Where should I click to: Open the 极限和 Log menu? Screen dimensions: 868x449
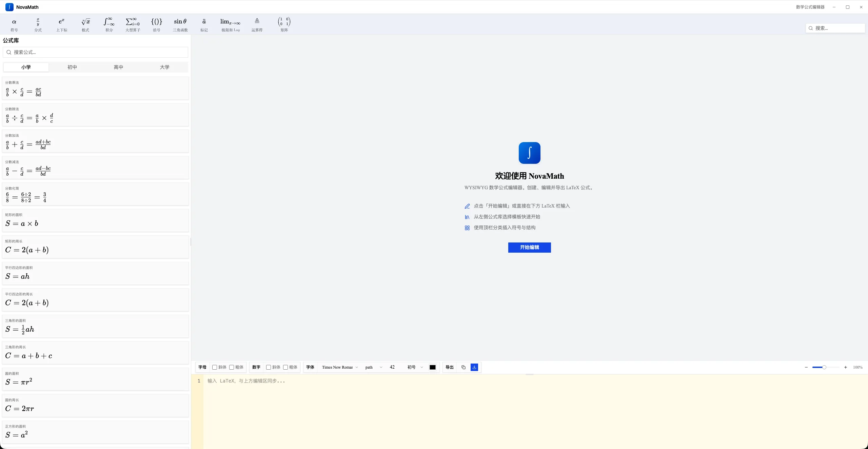point(230,25)
